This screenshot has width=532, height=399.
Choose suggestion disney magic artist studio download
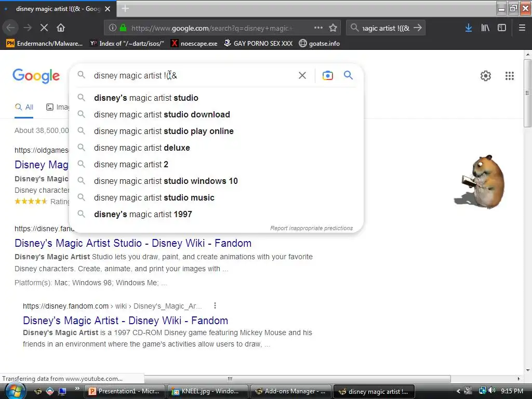[x=216, y=114]
